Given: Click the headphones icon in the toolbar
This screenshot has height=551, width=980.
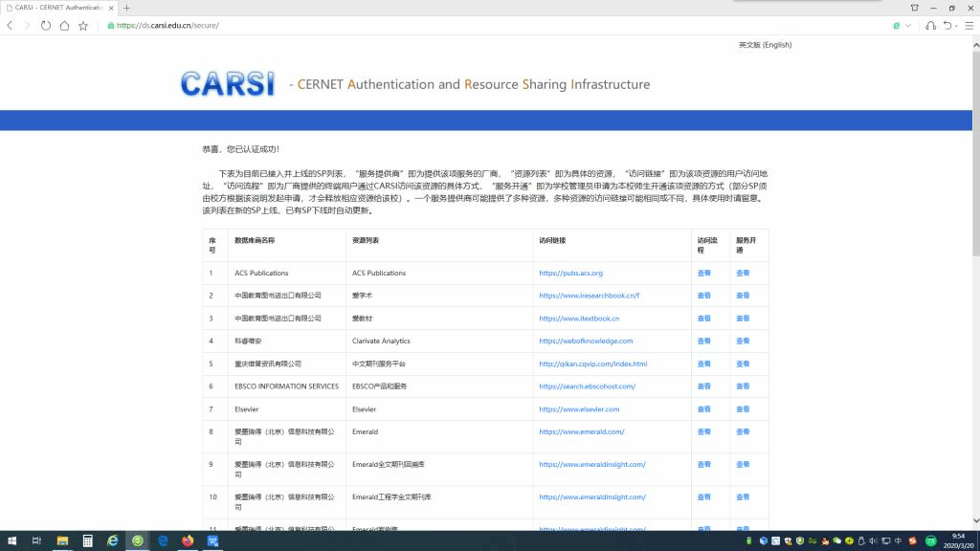Looking at the screenshot, I should point(931,26).
